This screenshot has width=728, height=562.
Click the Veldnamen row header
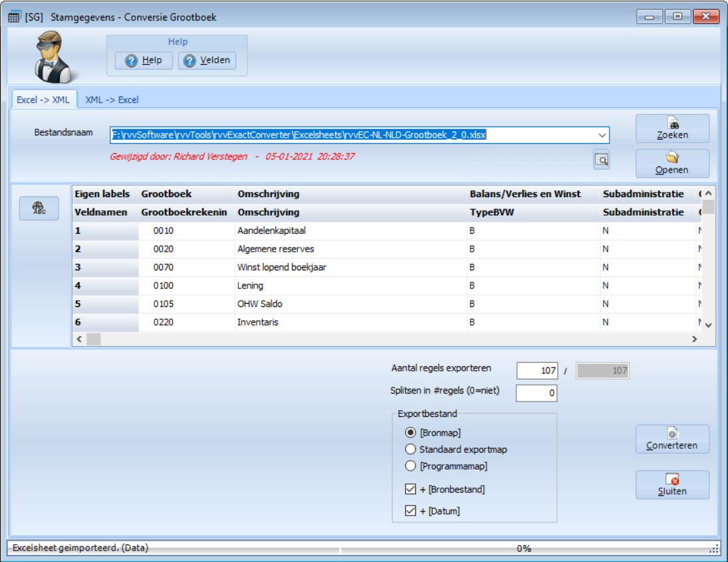(x=105, y=212)
